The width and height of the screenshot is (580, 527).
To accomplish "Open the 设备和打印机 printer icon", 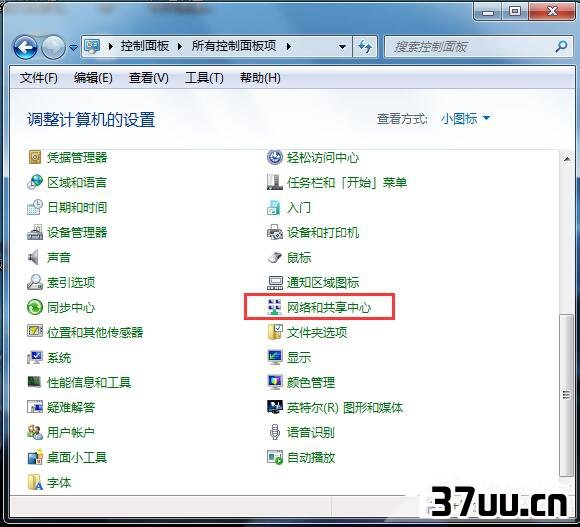I will [274, 233].
